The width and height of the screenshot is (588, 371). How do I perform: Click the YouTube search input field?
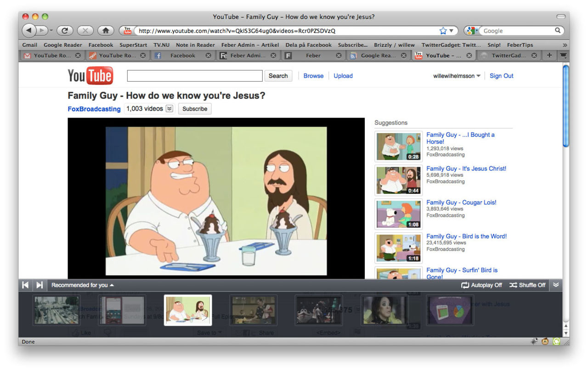(195, 76)
